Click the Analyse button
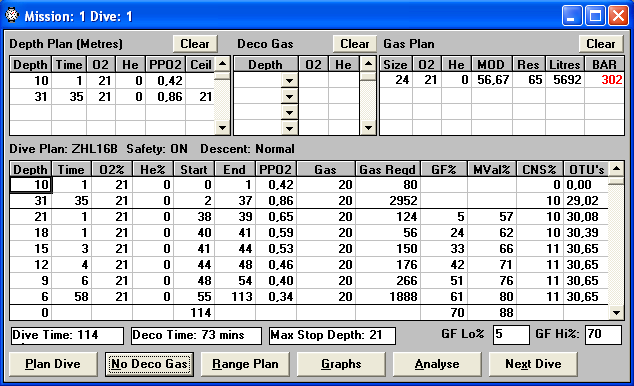 tap(437, 364)
